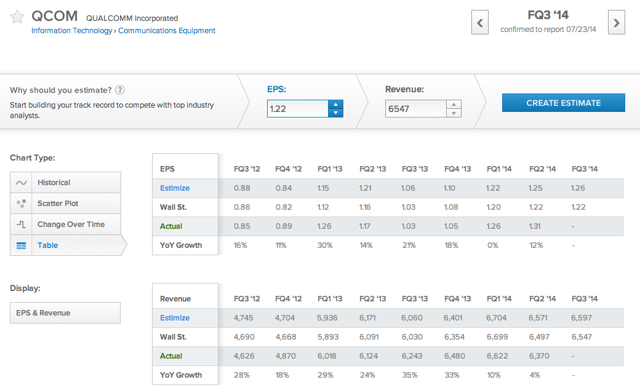
Task: Click EPS Estimize value 1.26
Action: pyautogui.click(x=578, y=188)
